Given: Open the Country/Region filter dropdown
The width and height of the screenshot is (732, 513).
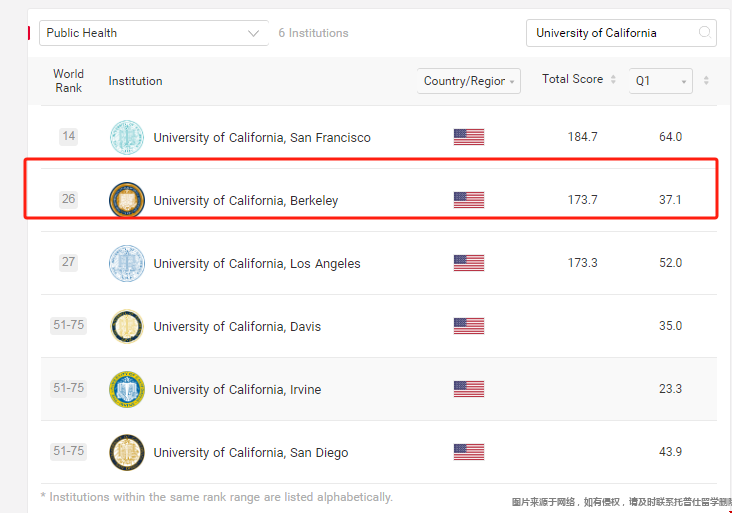Looking at the screenshot, I should (x=469, y=81).
